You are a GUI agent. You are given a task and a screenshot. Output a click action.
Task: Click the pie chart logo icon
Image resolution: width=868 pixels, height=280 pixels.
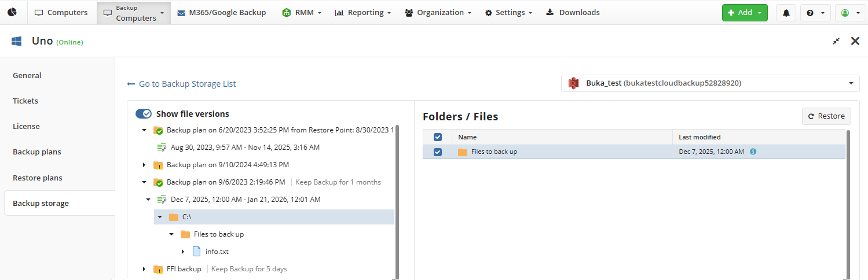[x=12, y=12]
